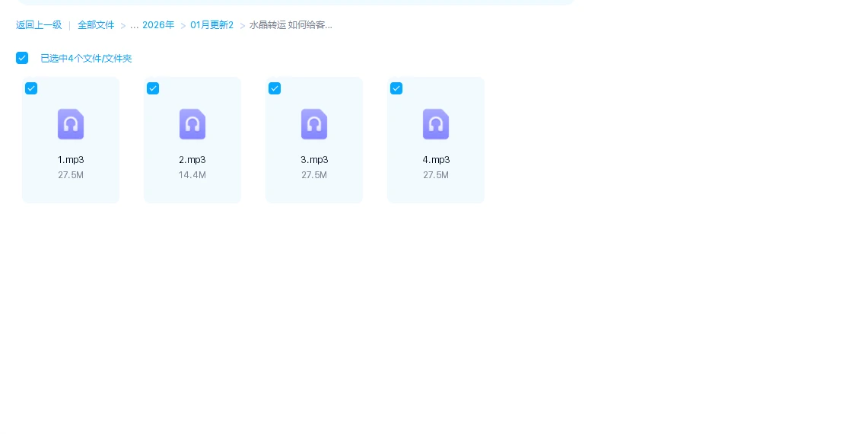Image resolution: width=868 pixels, height=434 pixels.
Task: Click the 1.mp3 headphone audio icon
Action: [x=71, y=124]
